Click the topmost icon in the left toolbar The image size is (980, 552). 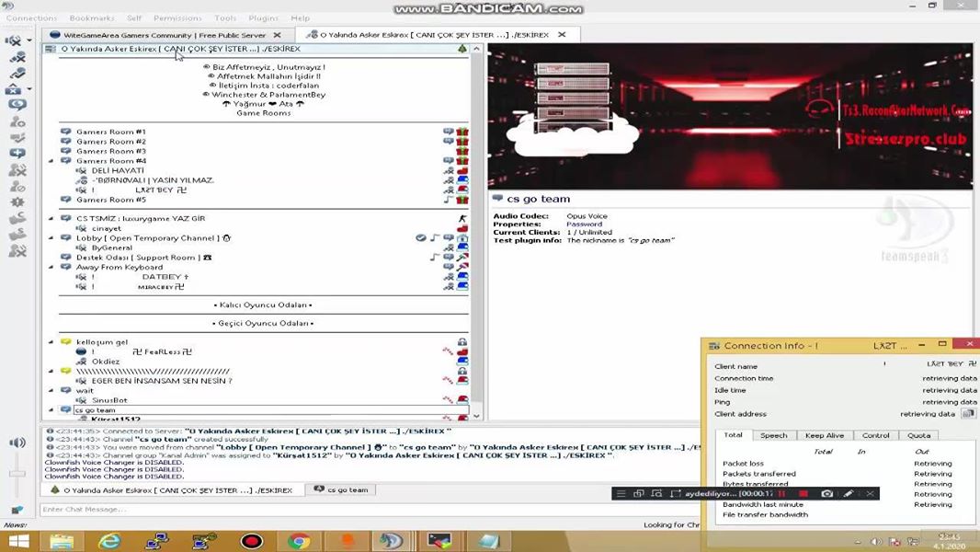(14, 40)
